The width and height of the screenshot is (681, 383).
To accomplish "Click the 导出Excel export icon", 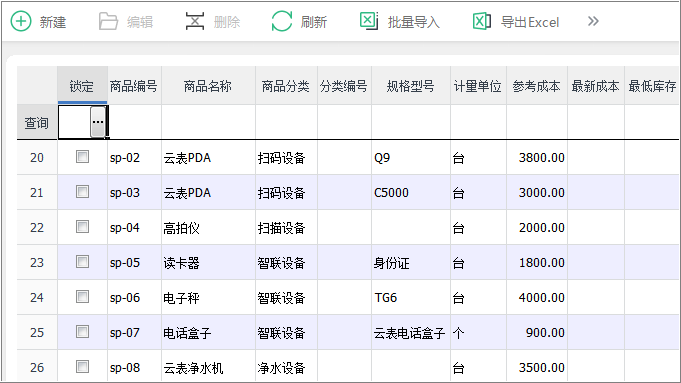I will [x=482, y=21].
